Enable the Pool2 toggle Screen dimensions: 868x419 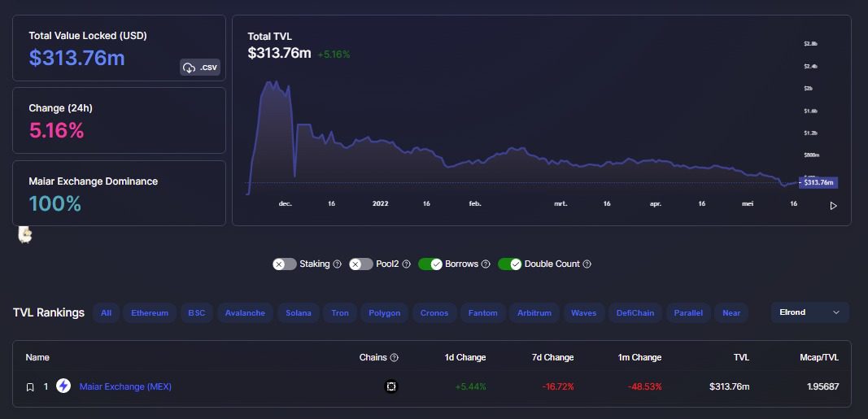361,264
